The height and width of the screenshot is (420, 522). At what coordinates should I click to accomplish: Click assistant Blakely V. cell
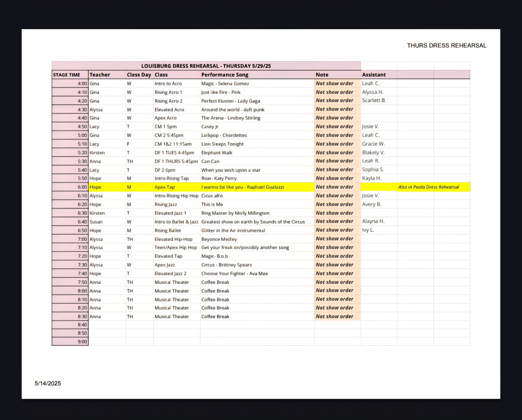379,153
